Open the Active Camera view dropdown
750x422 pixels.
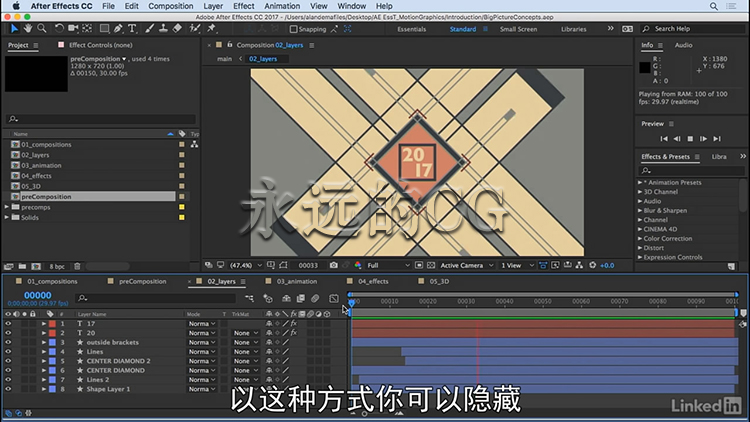point(466,265)
